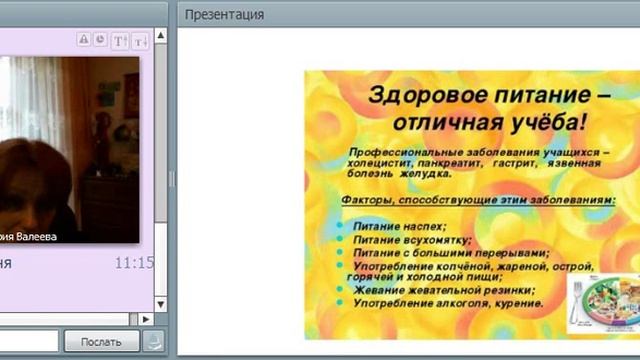
Task: Click the bullet Питание с большими перерывами
Action: click(x=451, y=253)
